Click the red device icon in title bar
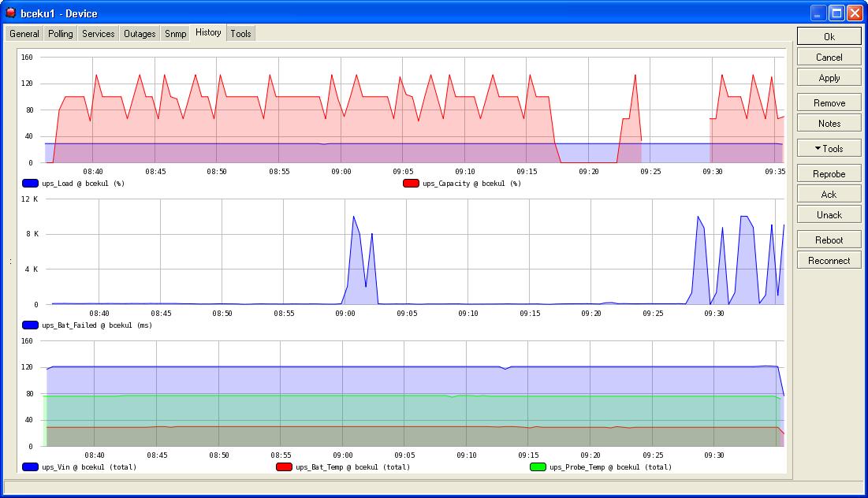The height and width of the screenshot is (498, 868). pyautogui.click(x=10, y=12)
